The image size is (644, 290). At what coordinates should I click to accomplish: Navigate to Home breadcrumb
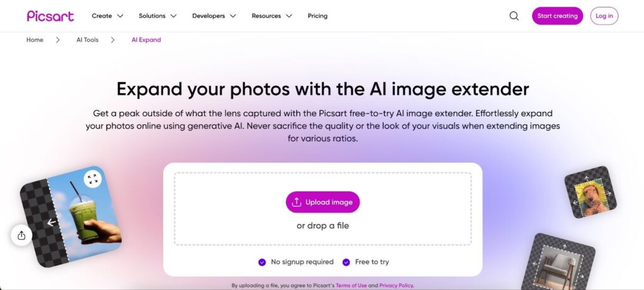click(x=35, y=40)
